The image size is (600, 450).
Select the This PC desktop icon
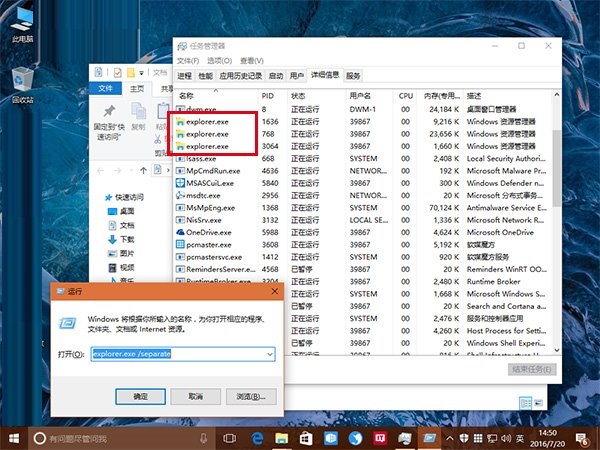22,24
